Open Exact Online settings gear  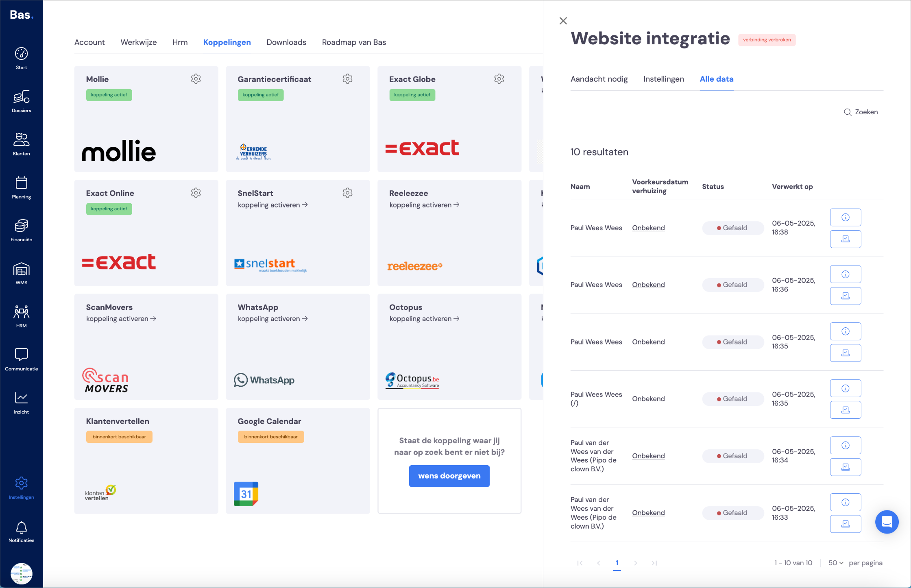click(x=196, y=193)
